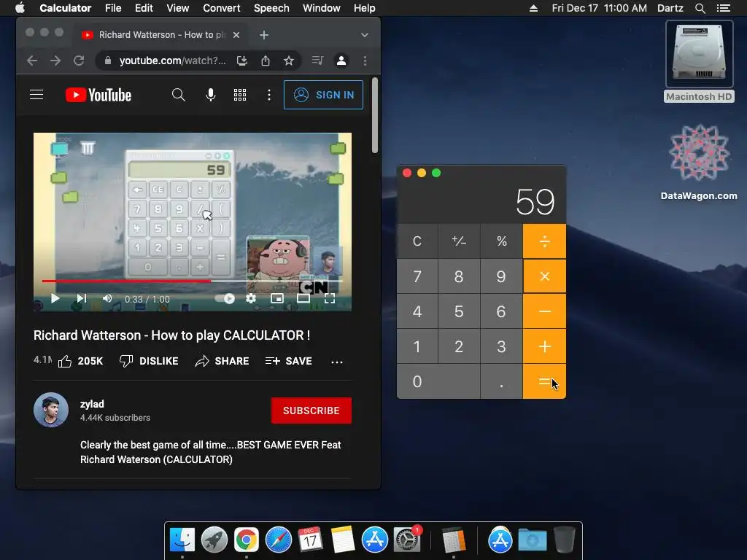Subscribe to zylad channel
This screenshot has width=747, height=560.
tap(311, 411)
